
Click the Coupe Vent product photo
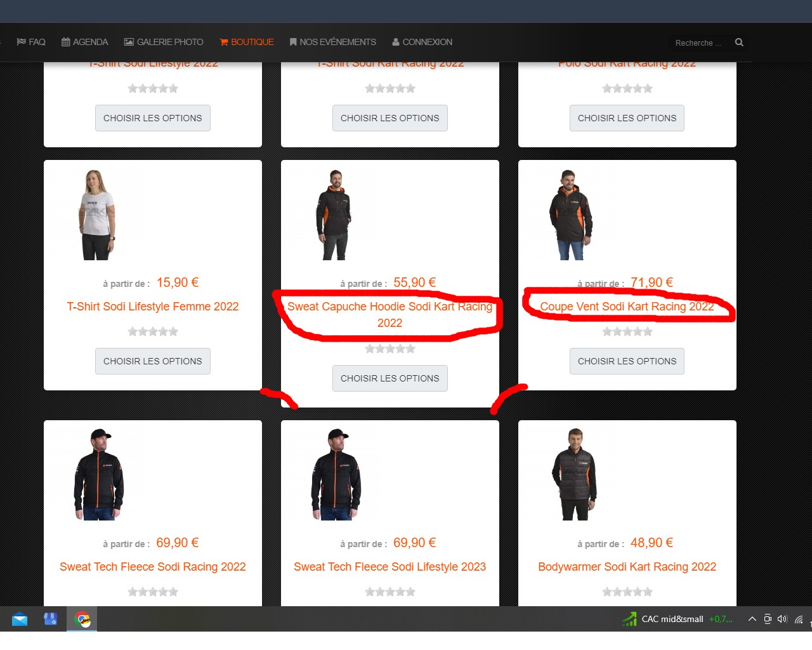point(571,215)
